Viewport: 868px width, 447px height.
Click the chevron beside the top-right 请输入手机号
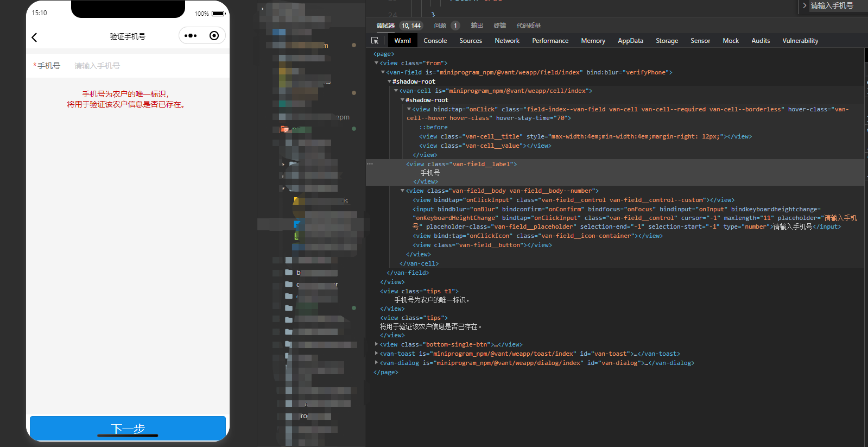coord(804,5)
